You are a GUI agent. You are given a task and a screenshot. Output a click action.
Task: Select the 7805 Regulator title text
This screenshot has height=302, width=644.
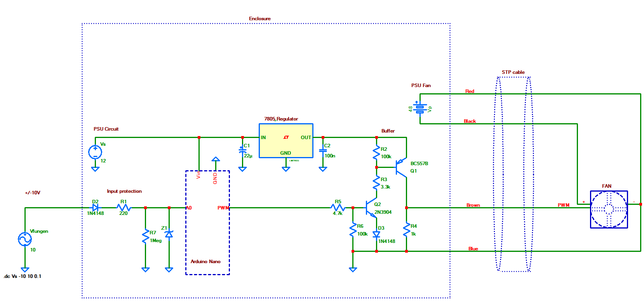pos(281,119)
